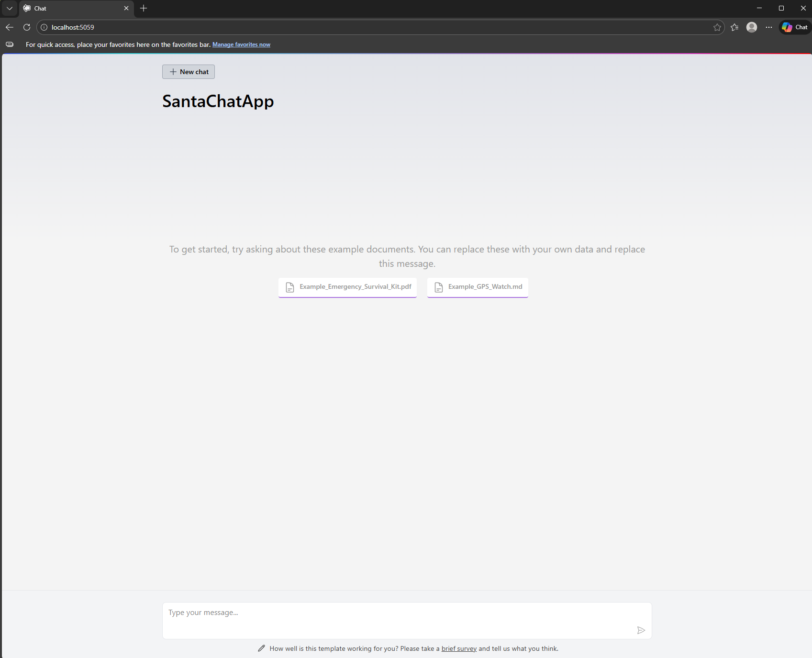Open the browser profile avatar

pyautogui.click(x=752, y=27)
